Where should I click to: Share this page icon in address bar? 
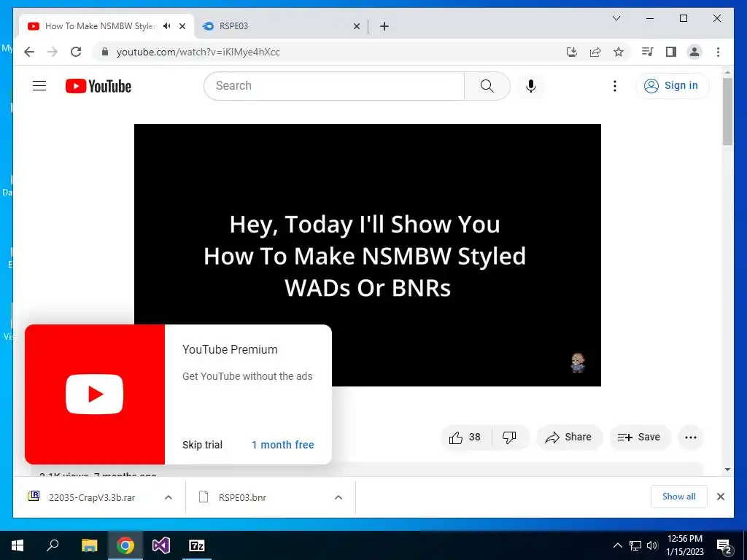(x=595, y=52)
